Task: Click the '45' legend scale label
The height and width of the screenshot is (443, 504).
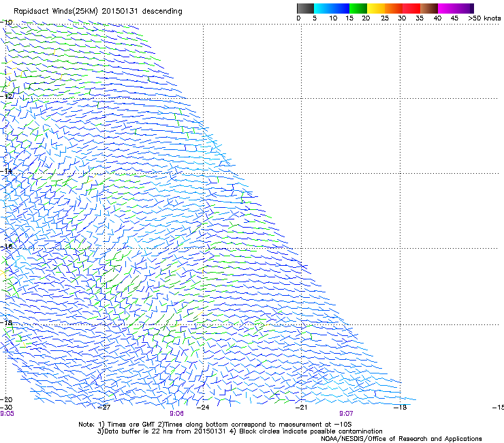Action: click(454, 18)
